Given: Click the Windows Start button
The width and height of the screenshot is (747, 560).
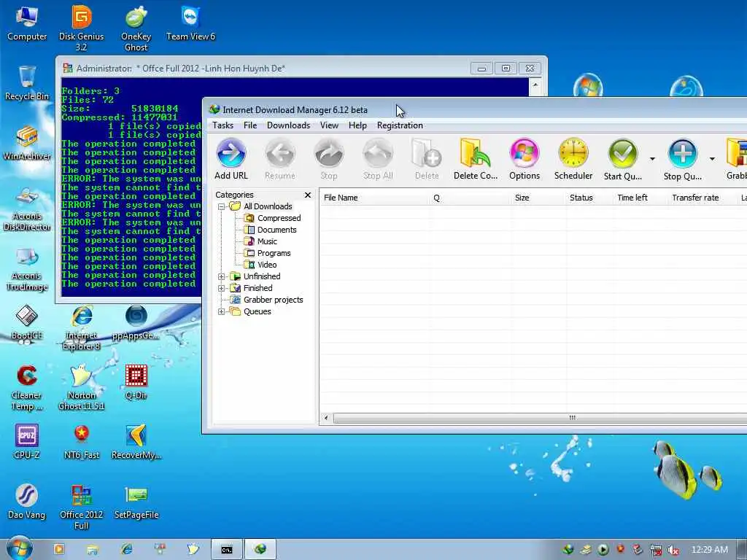Looking at the screenshot, I should (x=20, y=549).
